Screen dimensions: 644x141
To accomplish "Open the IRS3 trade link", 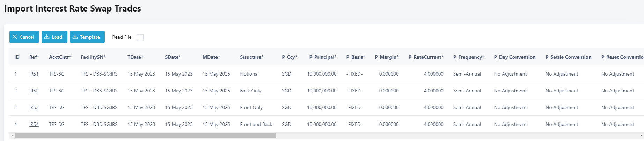I will [x=34, y=107].
